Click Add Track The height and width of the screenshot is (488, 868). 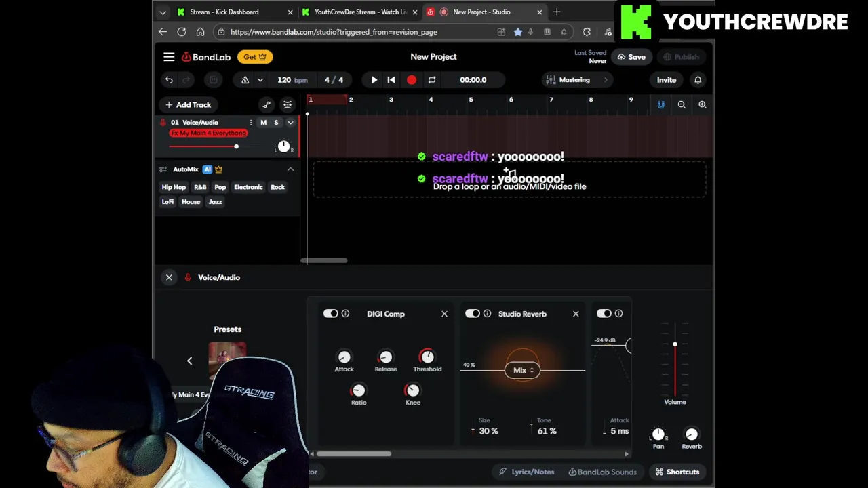click(189, 105)
